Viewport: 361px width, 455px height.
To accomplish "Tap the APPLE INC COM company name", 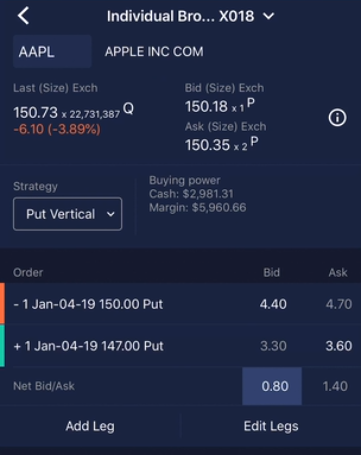I will click(154, 52).
